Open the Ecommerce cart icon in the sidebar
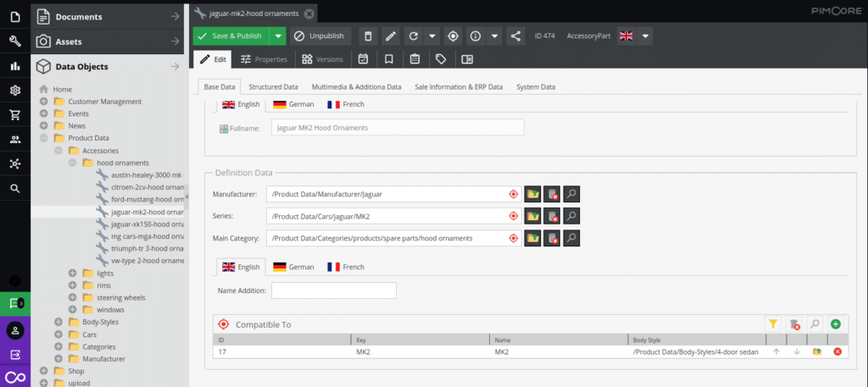This screenshot has width=868, height=387. pos(15,115)
